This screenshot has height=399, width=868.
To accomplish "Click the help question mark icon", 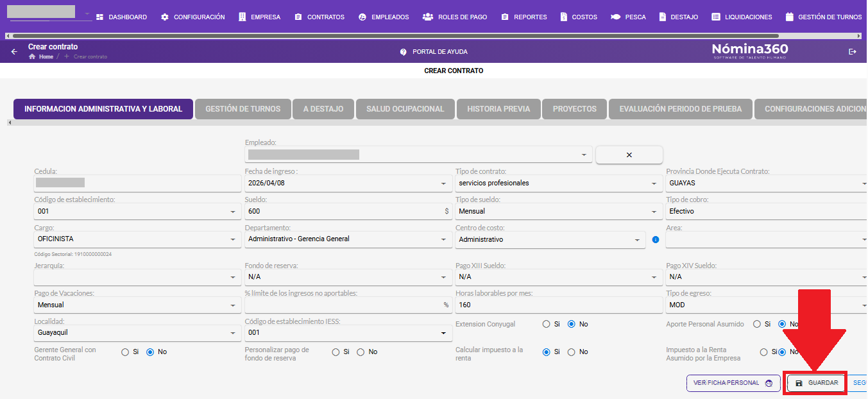I will [404, 51].
